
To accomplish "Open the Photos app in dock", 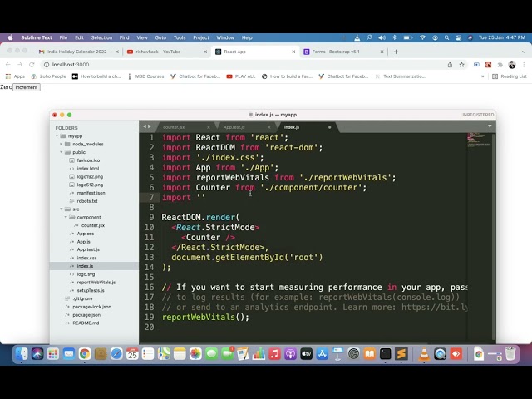I will [195, 354].
